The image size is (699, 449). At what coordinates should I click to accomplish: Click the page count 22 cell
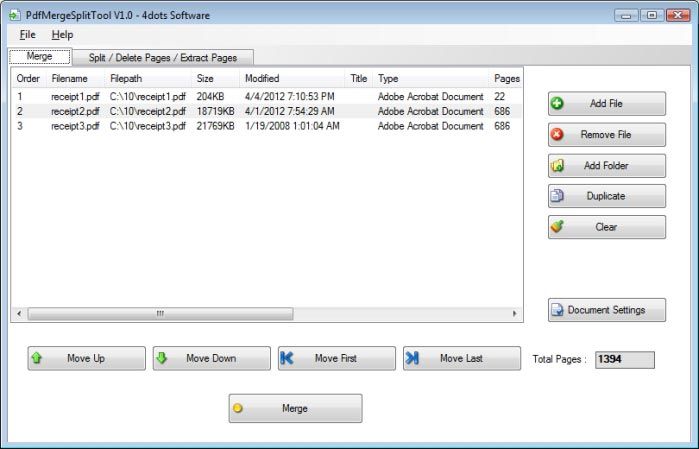click(x=499, y=97)
